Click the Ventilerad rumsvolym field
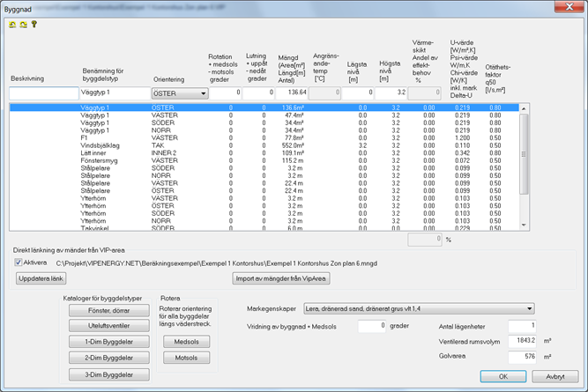Screen dimensions: 588x392 [x=523, y=342]
